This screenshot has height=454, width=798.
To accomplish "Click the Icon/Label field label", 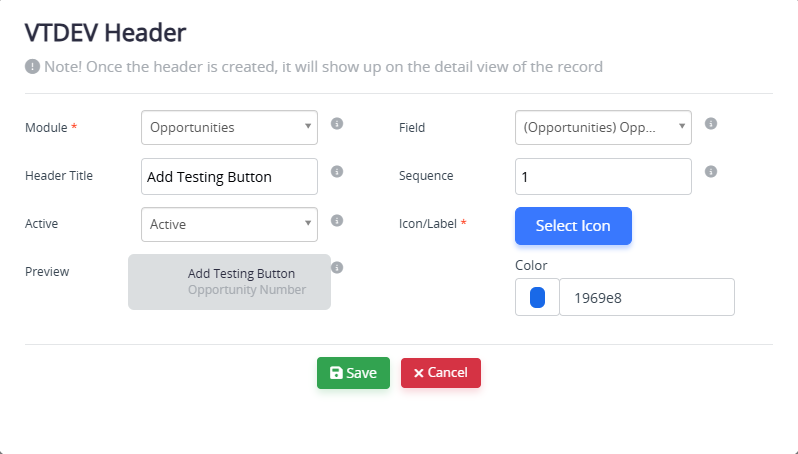I will coord(428,223).
